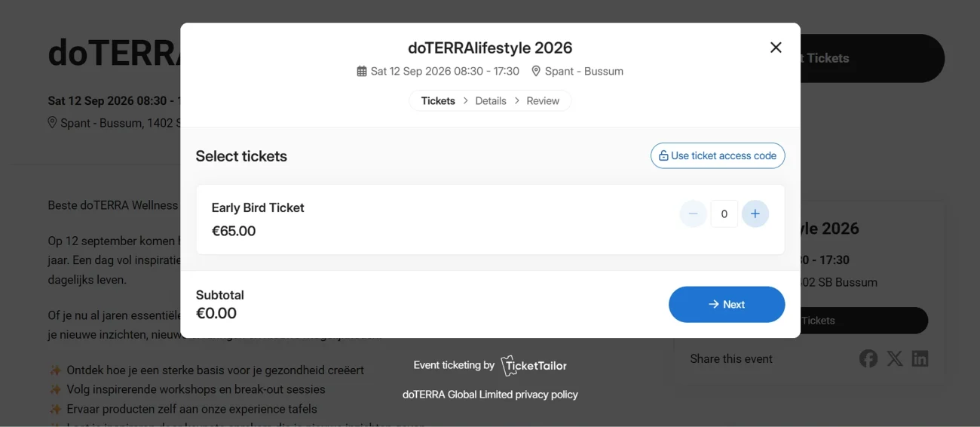Click the doTERRAlifestyle 2026 dialog title
Viewport: 980px width, 427px height.
[490, 48]
